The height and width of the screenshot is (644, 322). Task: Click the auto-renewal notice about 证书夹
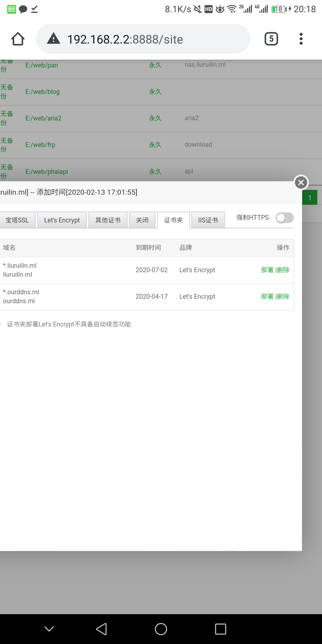click(x=69, y=324)
